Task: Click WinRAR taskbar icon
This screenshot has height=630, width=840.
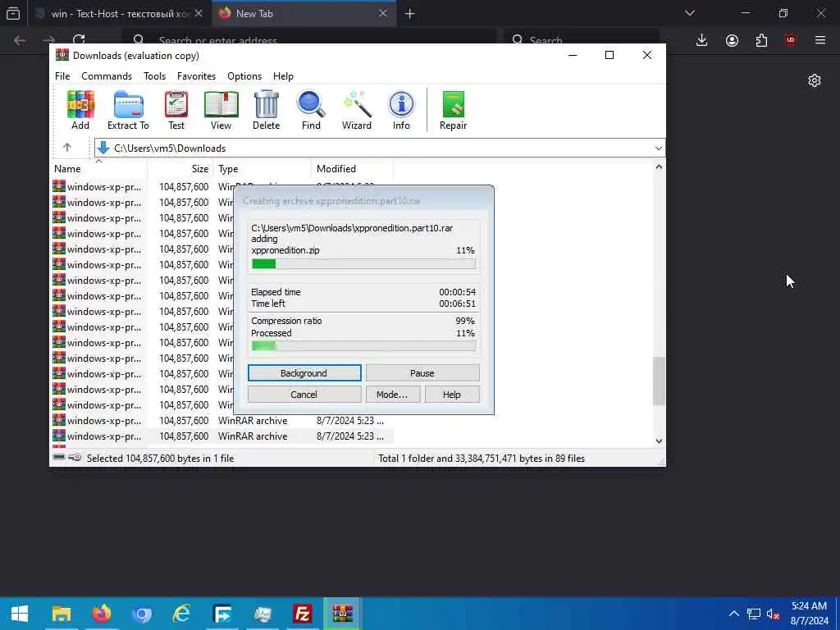Action: [343, 614]
